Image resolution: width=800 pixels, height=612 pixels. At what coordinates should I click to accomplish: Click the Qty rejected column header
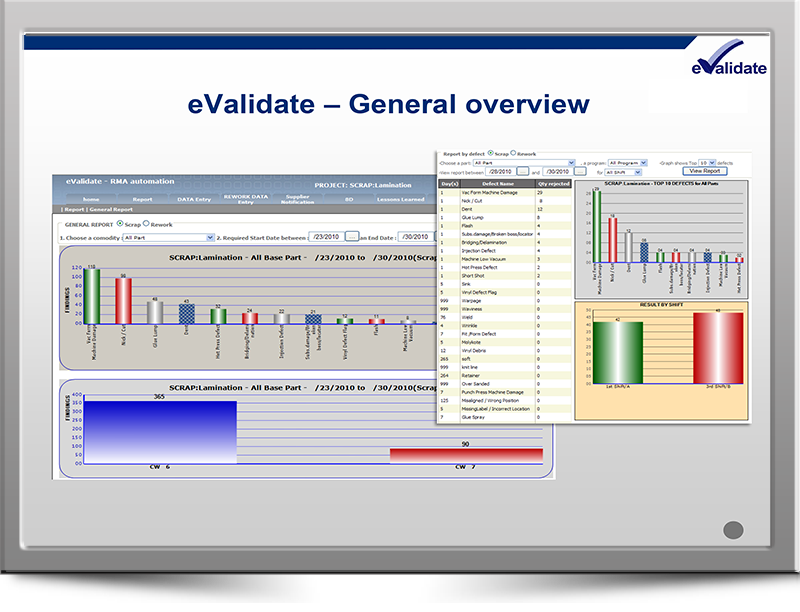pyautogui.click(x=554, y=184)
